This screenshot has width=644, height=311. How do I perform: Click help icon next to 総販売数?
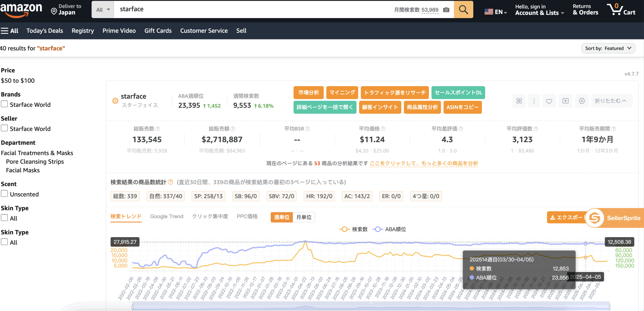158,129
